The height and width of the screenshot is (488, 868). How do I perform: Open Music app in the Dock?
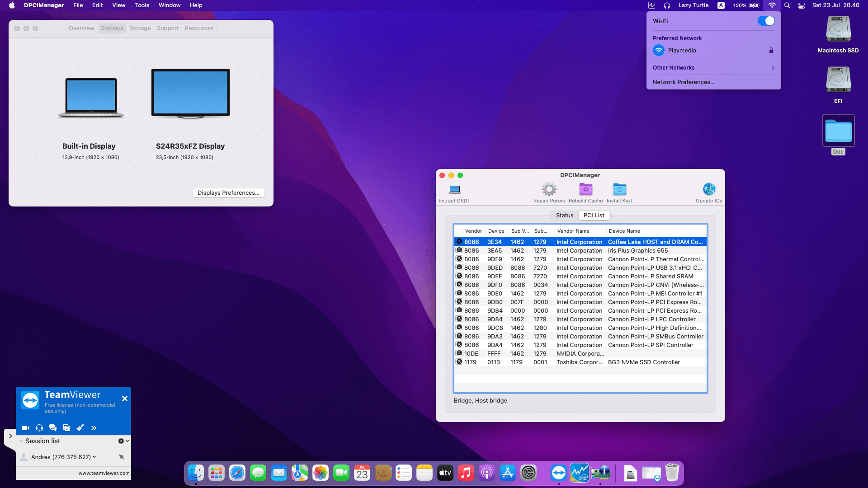click(x=466, y=473)
